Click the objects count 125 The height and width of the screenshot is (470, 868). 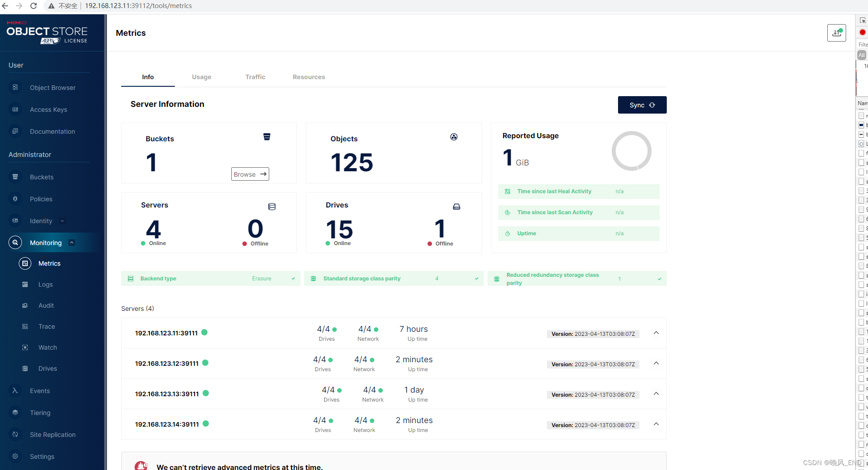tap(352, 162)
